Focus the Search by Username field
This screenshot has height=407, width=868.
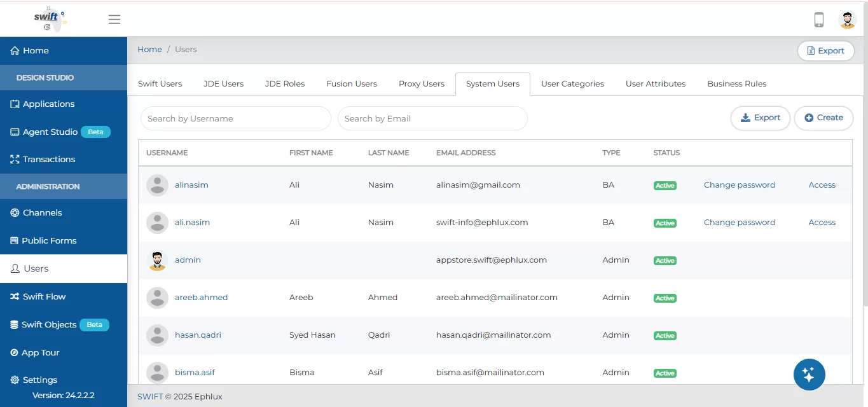pyautogui.click(x=236, y=118)
